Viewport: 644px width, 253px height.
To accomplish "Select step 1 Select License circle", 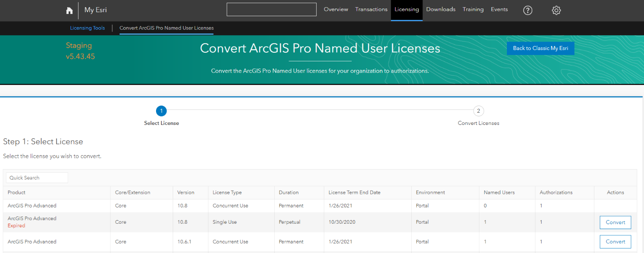I will [161, 111].
